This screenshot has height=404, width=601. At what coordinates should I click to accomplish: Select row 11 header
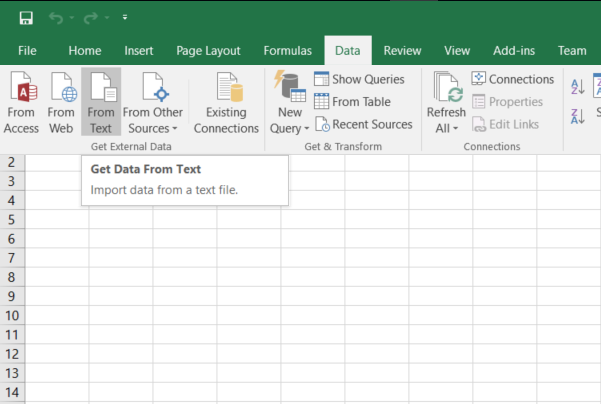[x=12, y=335]
